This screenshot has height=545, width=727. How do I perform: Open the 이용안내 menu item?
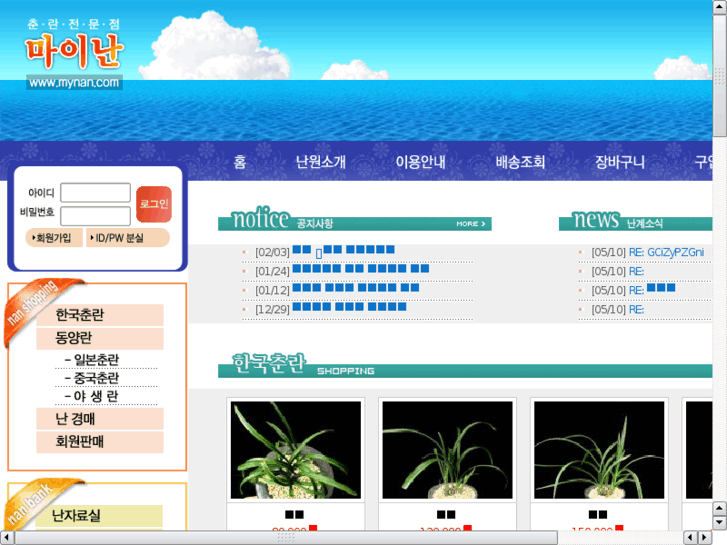[x=421, y=162]
